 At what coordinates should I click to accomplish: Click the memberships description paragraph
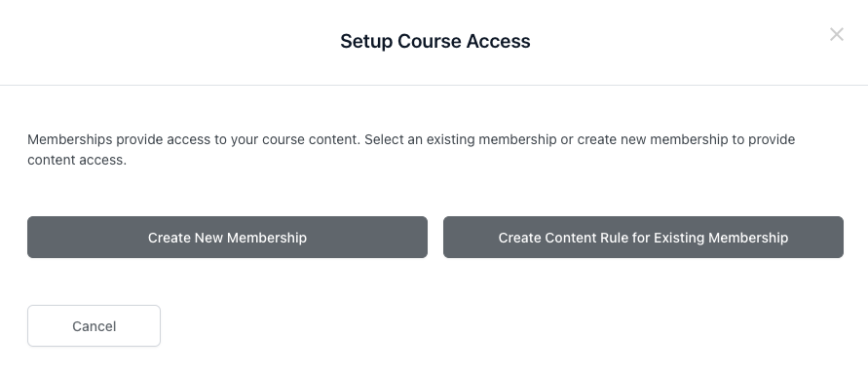pyautogui.click(x=411, y=149)
